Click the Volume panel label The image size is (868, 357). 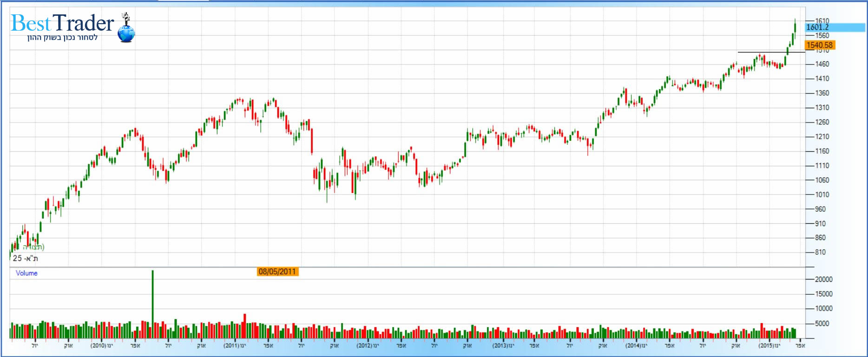click(x=26, y=273)
